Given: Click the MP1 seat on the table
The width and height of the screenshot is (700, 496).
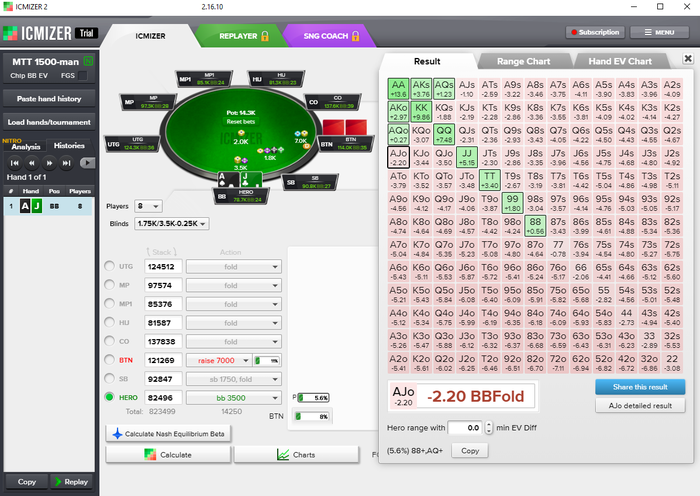Looking at the screenshot, I should pyautogui.click(x=204, y=79).
